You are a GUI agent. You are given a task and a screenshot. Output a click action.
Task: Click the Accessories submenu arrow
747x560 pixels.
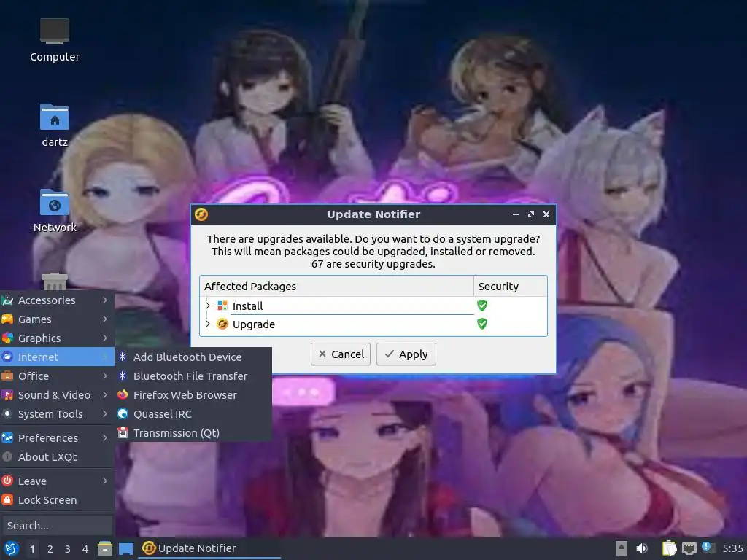pos(105,300)
